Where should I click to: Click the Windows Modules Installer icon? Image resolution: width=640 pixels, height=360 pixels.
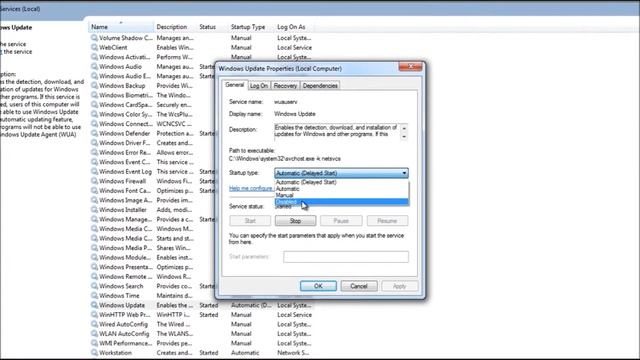pos(94,258)
